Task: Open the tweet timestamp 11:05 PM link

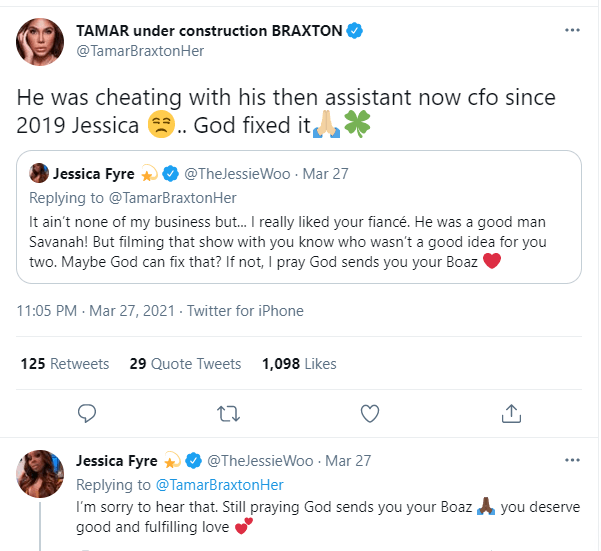Action: (x=52, y=313)
